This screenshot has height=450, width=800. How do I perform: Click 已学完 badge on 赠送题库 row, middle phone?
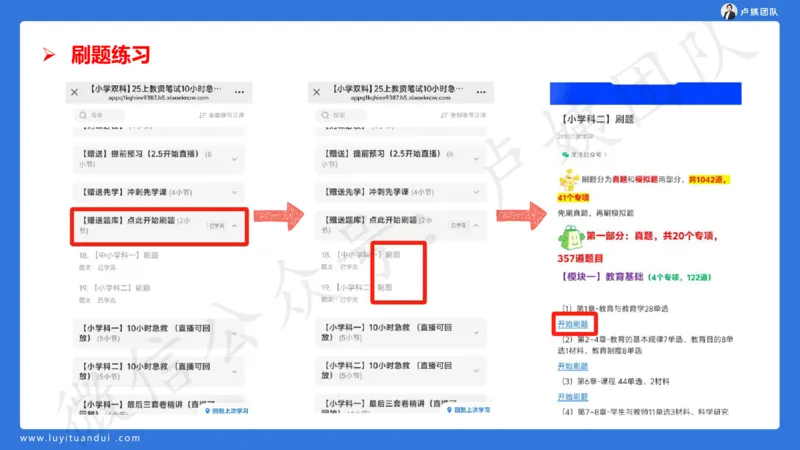pyautogui.click(x=458, y=226)
